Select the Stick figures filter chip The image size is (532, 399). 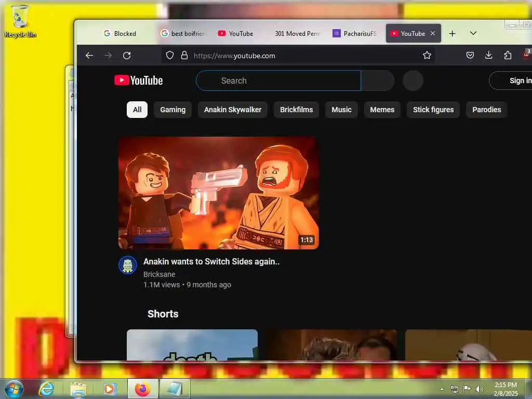coord(433,110)
